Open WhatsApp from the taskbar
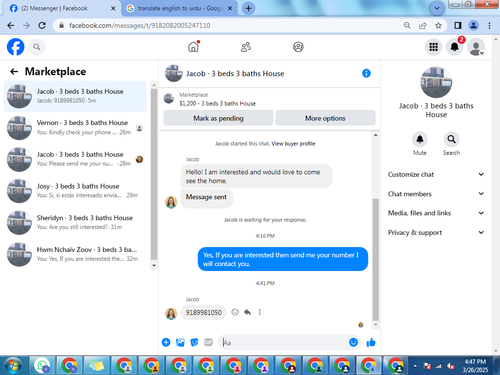The height and width of the screenshot is (375, 500). tap(42, 366)
